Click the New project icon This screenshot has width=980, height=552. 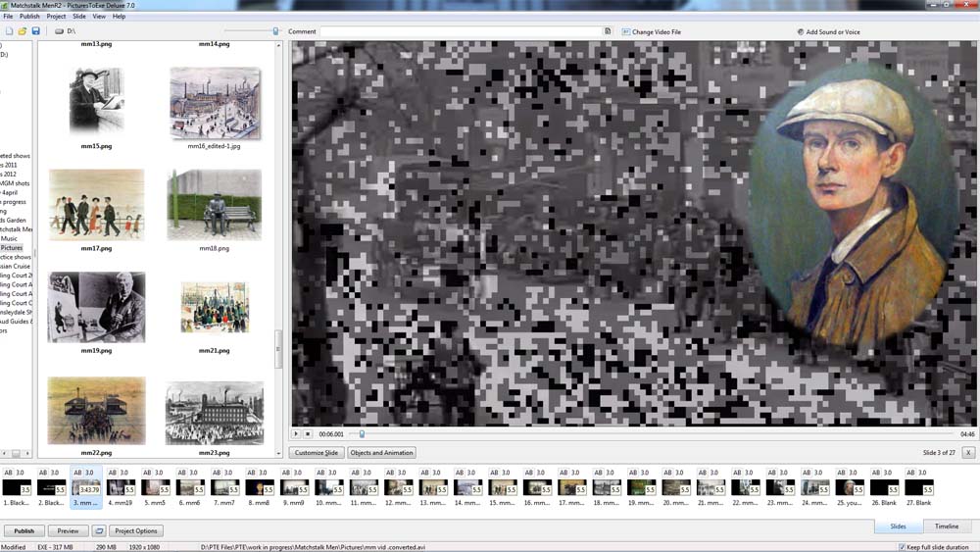tap(10, 31)
